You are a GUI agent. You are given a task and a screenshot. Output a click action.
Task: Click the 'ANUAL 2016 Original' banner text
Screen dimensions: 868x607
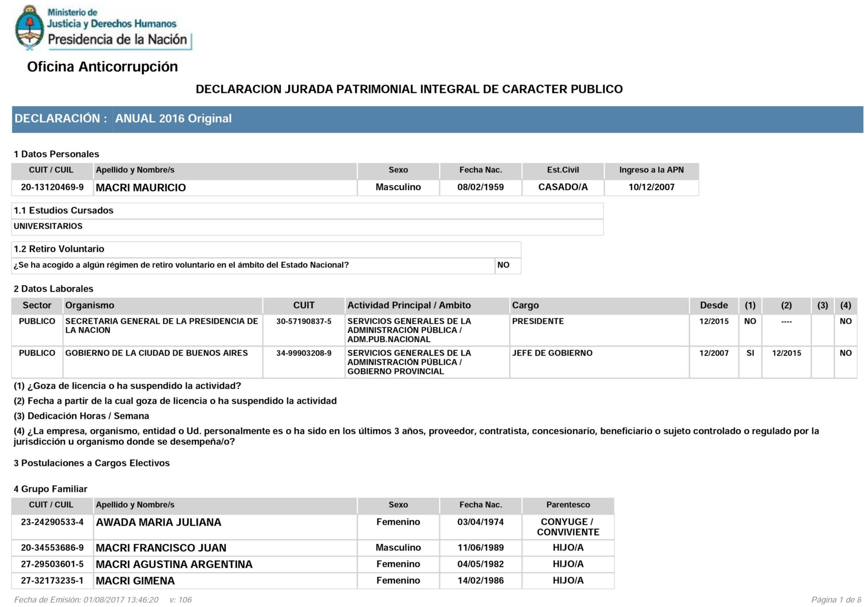click(x=173, y=118)
